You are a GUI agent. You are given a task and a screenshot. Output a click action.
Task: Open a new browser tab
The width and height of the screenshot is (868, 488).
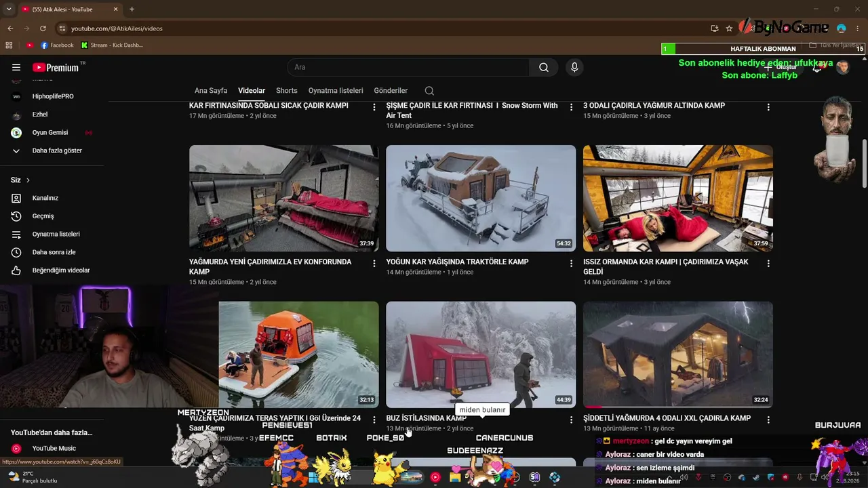(x=132, y=9)
